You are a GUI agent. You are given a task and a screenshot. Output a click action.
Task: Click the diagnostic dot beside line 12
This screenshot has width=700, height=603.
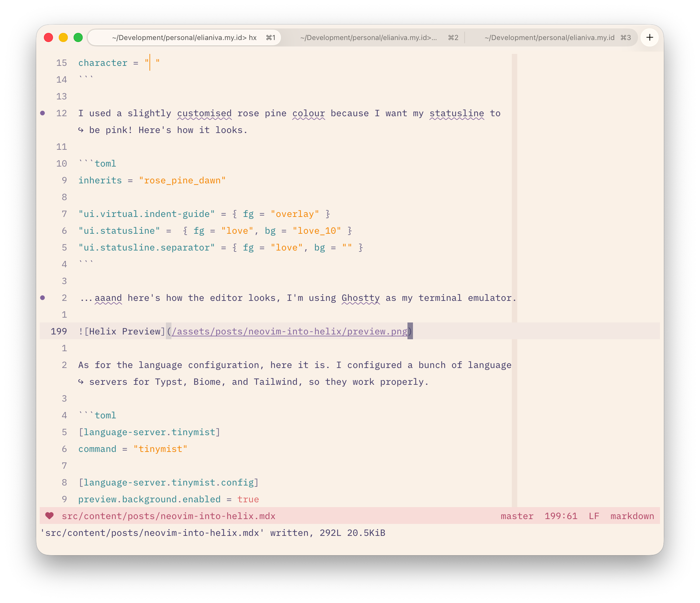pyautogui.click(x=43, y=113)
